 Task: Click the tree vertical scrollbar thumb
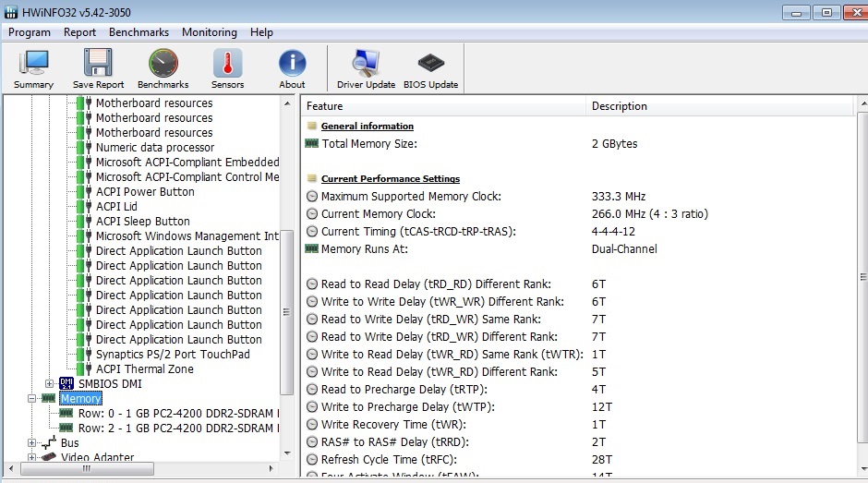coord(287,312)
